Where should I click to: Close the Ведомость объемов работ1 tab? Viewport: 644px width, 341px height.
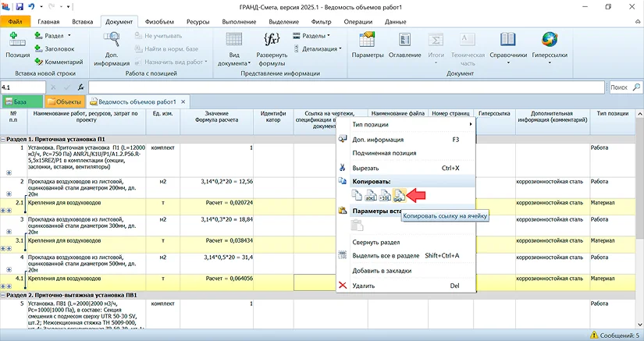click(x=183, y=101)
